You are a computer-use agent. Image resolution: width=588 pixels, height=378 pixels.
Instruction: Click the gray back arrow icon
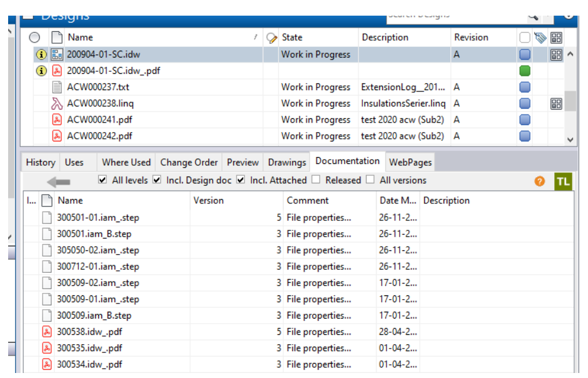click(x=59, y=181)
